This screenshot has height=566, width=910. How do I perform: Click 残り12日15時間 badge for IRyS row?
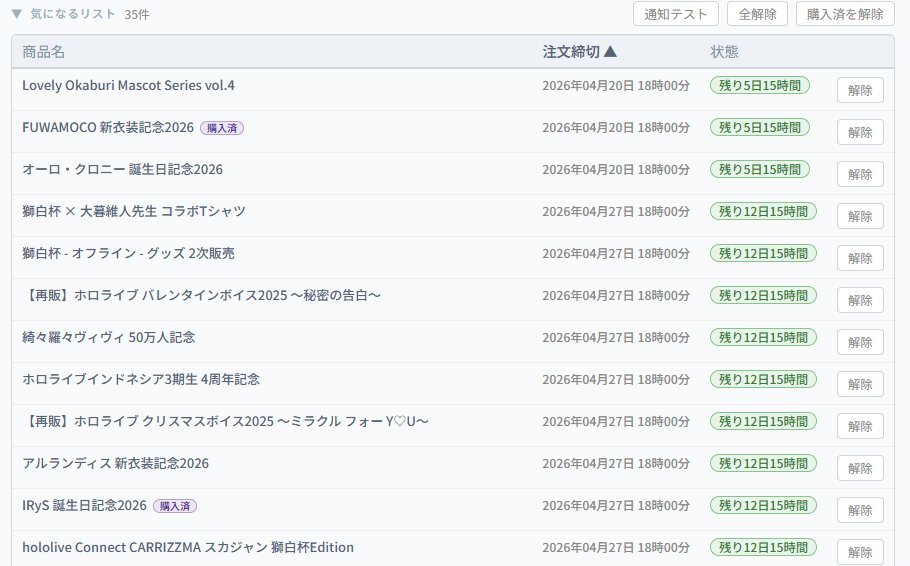[763, 505]
